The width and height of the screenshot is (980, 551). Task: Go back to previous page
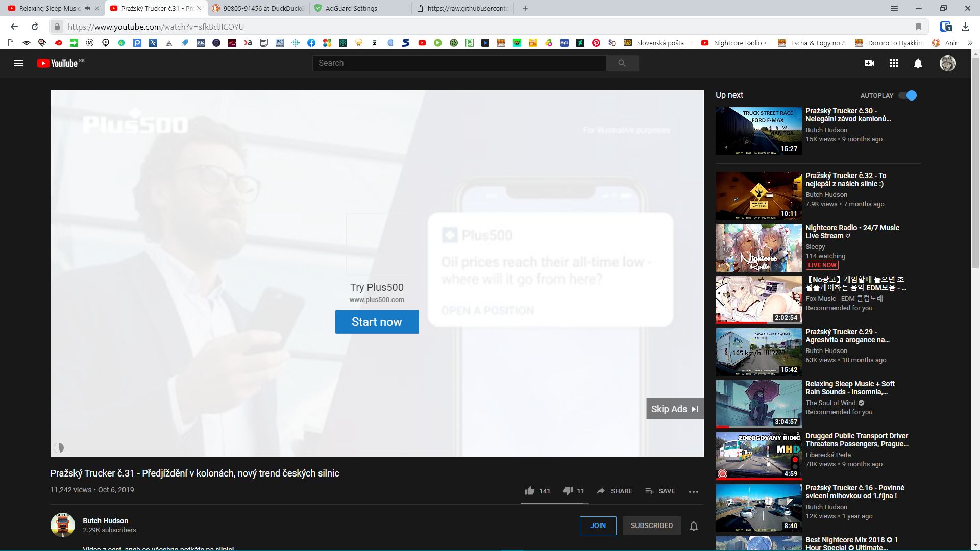coord(14,27)
